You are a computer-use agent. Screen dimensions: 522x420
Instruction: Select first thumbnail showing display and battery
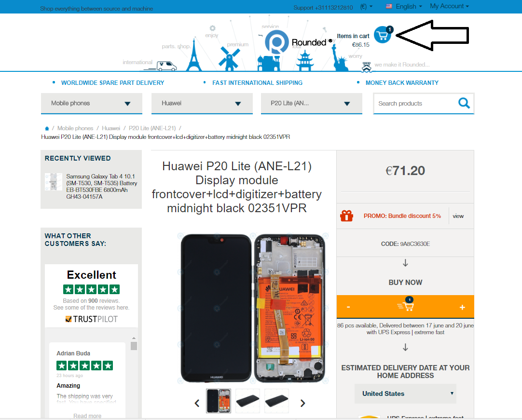[x=219, y=401]
